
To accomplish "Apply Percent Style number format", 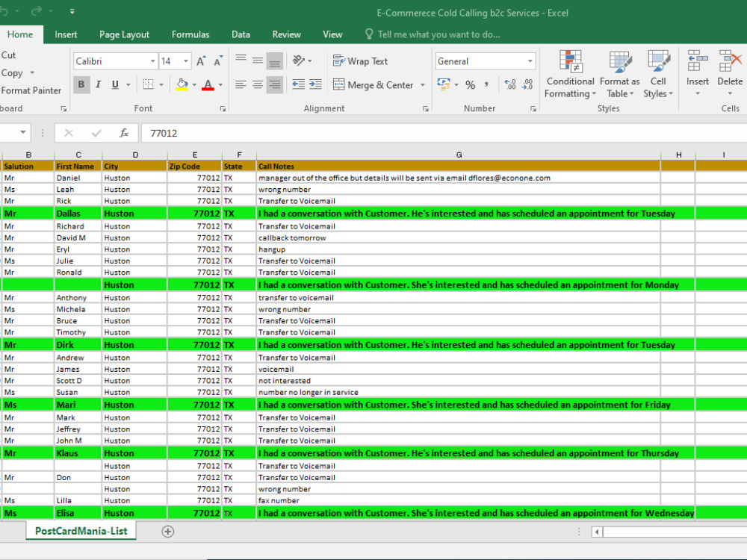I will 470,85.
